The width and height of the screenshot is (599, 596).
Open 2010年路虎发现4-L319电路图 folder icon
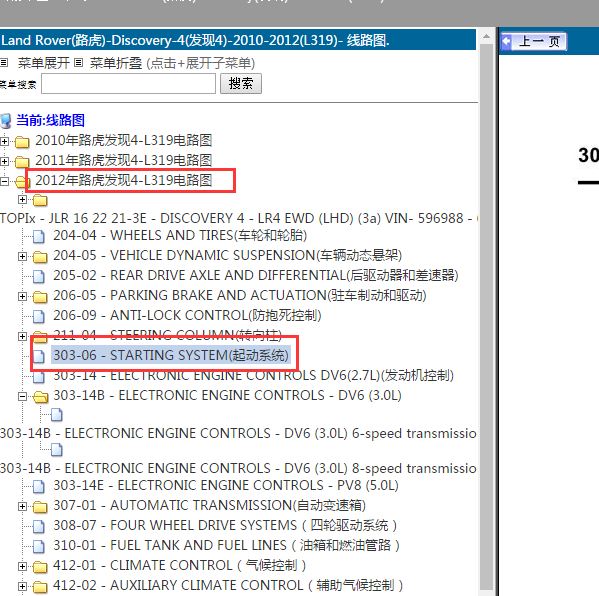pos(22,142)
